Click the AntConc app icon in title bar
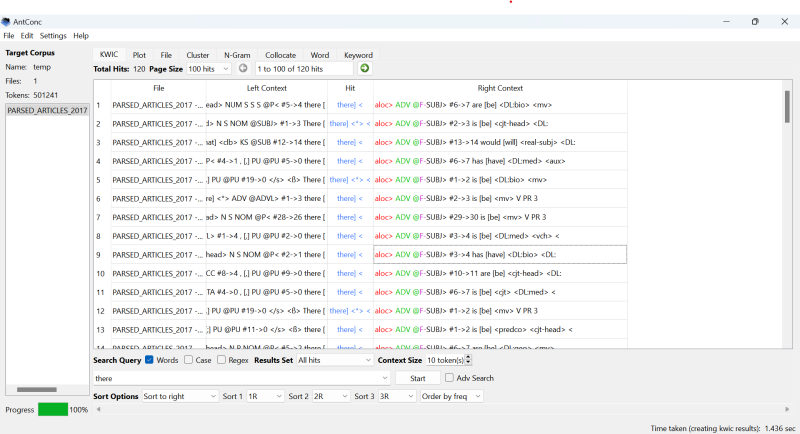Image resolution: width=800 pixels, height=434 pixels. (6, 21)
